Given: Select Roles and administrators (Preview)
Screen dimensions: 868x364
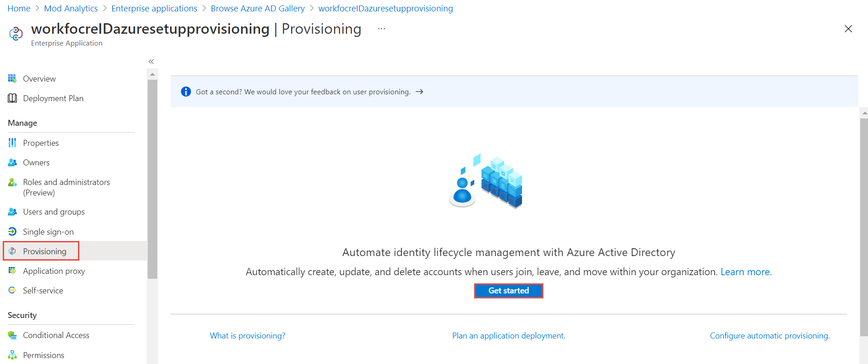Looking at the screenshot, I should 67,187.
